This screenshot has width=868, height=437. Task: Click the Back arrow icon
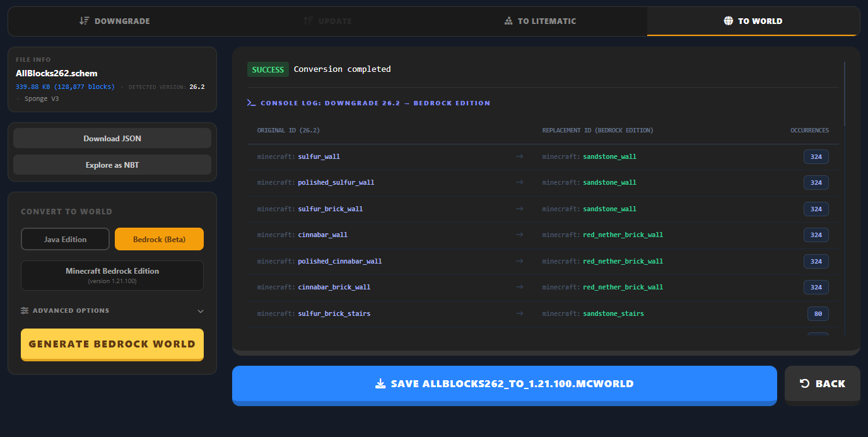click(804, 383)
